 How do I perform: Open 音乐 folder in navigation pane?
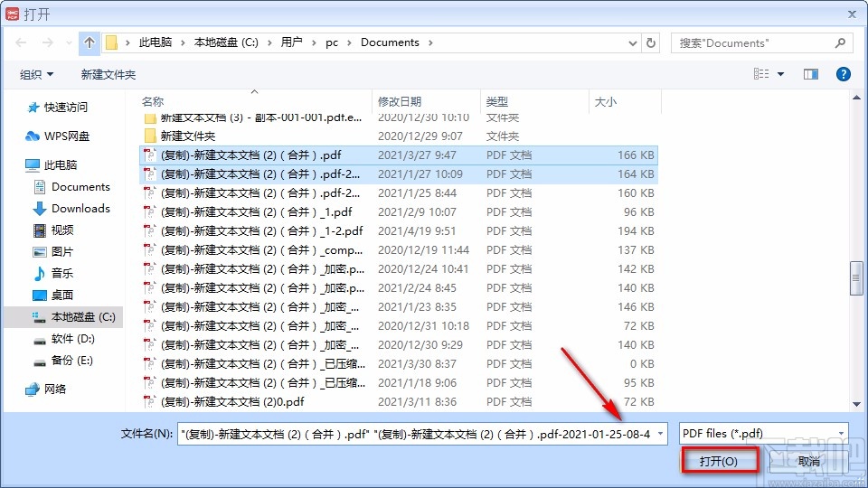[53, 273]
